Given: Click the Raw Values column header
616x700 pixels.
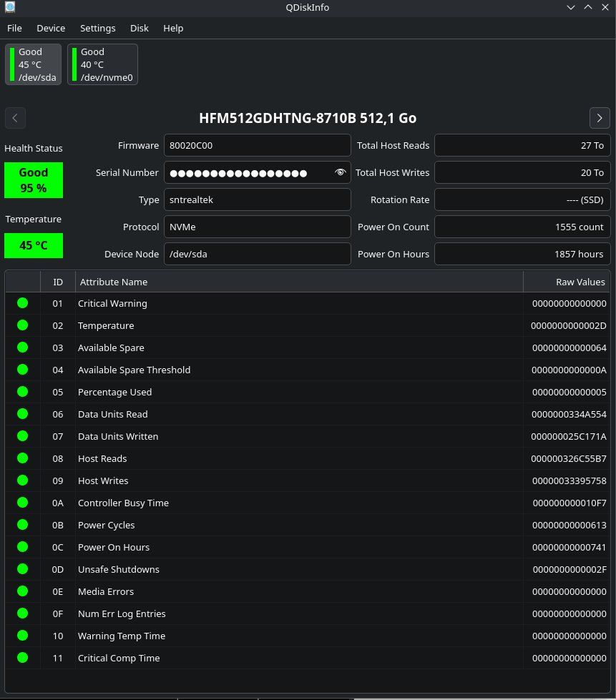Looking at the screenshot, I should (x=567, y=282).
